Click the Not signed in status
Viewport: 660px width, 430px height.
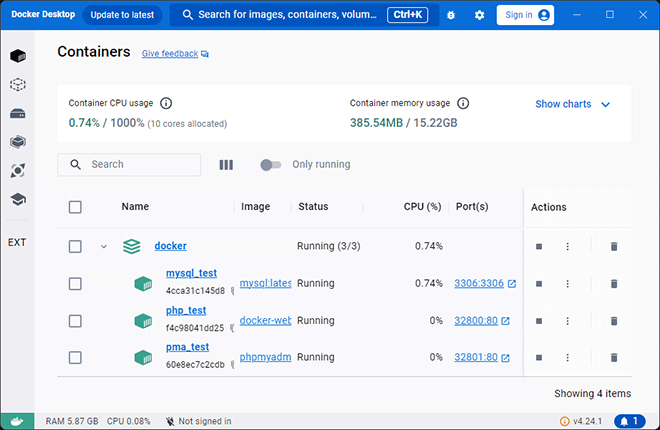(x=199, y=421)
